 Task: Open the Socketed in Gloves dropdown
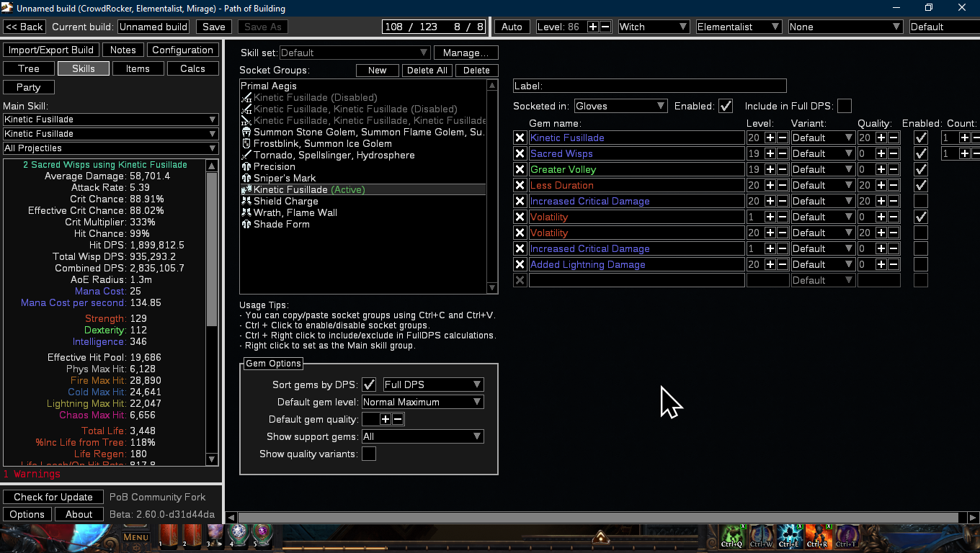(621, 106)
